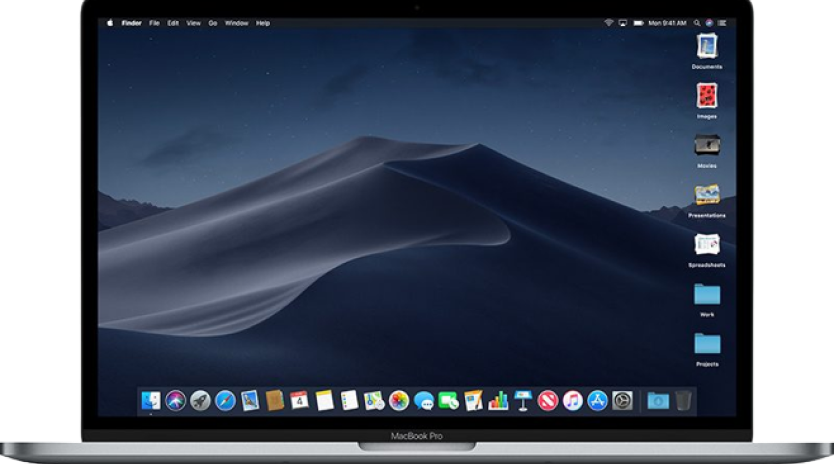Open Reminders list icon in Dock
Viewport: 834px width, 464px height.
click(x=349, y=400)
